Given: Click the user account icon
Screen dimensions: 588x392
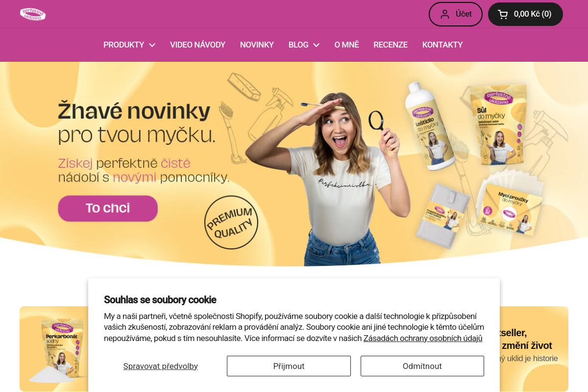Looking at the screenshot, I should (445, 14).
